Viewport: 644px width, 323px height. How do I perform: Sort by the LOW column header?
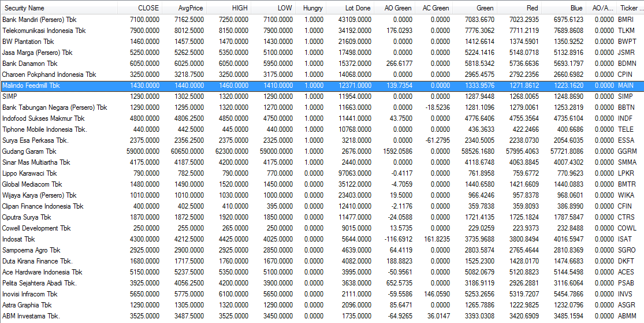pyautogui.click(x=274, y=8)
